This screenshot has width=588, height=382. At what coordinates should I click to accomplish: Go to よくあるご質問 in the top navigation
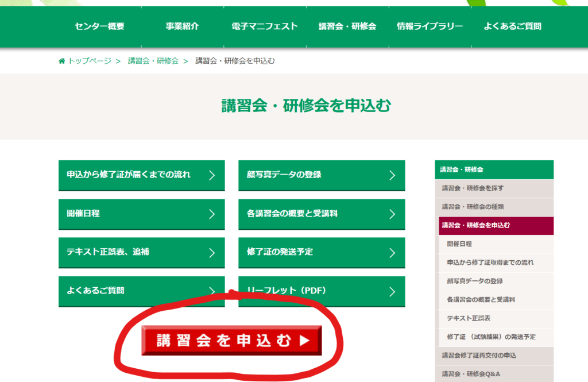click(512, 26)
